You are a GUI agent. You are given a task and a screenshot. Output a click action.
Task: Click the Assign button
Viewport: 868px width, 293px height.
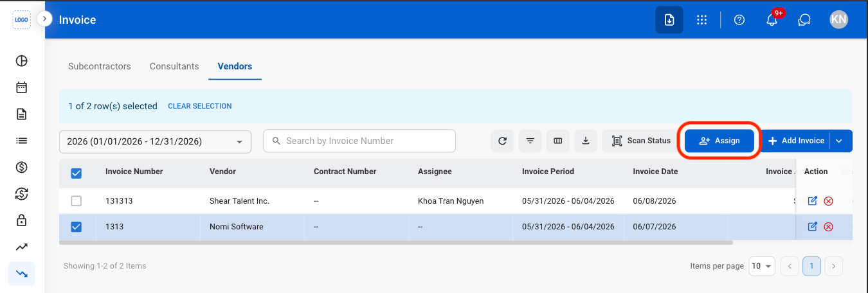point(719,141)
